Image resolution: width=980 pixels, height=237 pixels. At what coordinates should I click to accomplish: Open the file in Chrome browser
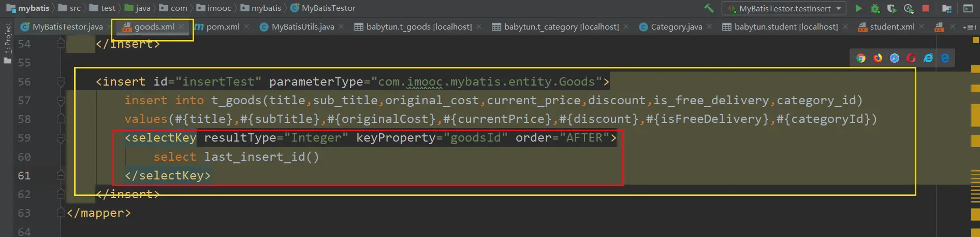[x=861, y=58]
